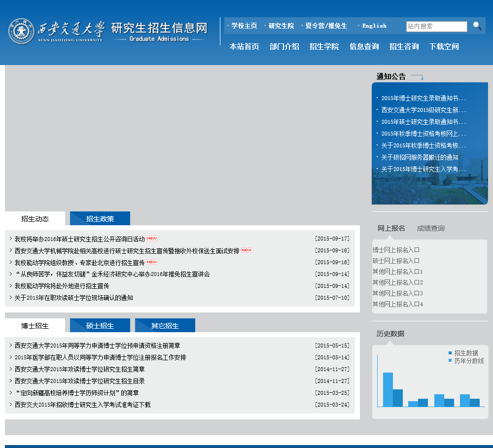Screen dimensions: 493x448
Task: Open article 我校能动学院将赴外地进行招生宣传
Action: [x=62, y=286]
